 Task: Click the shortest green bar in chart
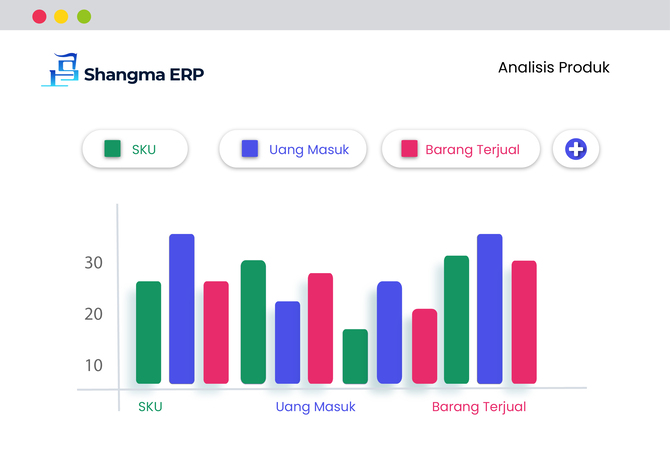coord(355,356)
